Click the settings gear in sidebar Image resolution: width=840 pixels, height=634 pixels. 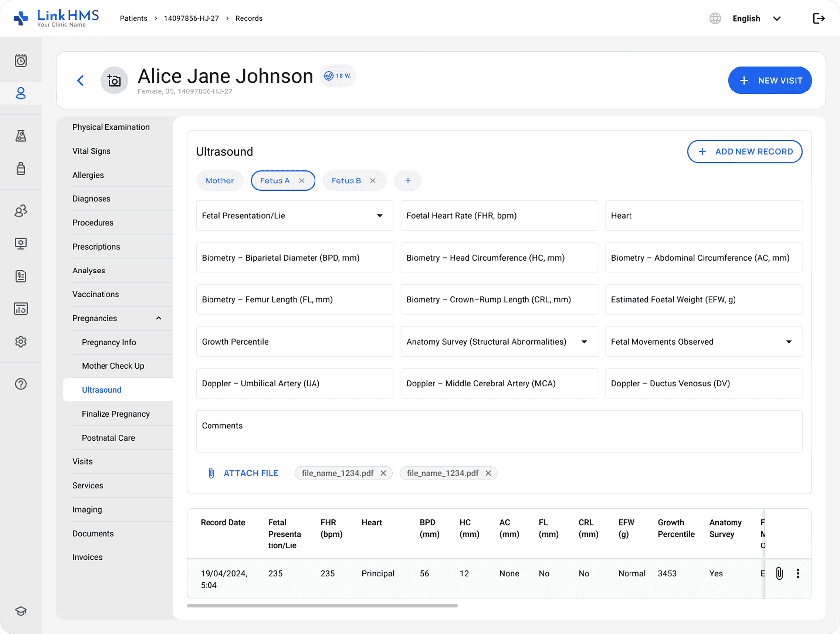(x=21, y=342)
